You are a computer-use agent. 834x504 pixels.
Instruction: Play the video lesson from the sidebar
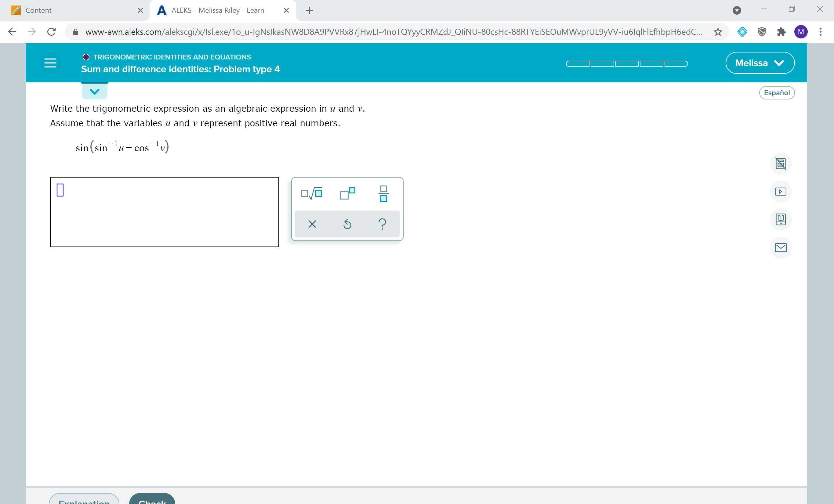point(781,191)
